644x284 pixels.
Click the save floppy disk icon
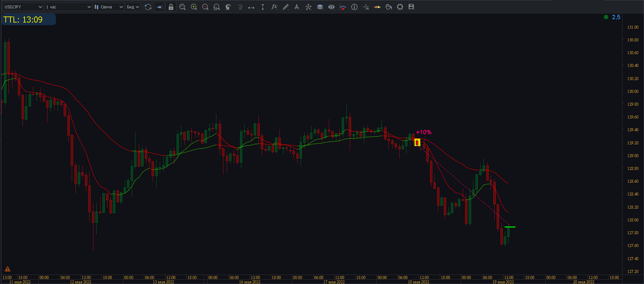pos(411,7)
